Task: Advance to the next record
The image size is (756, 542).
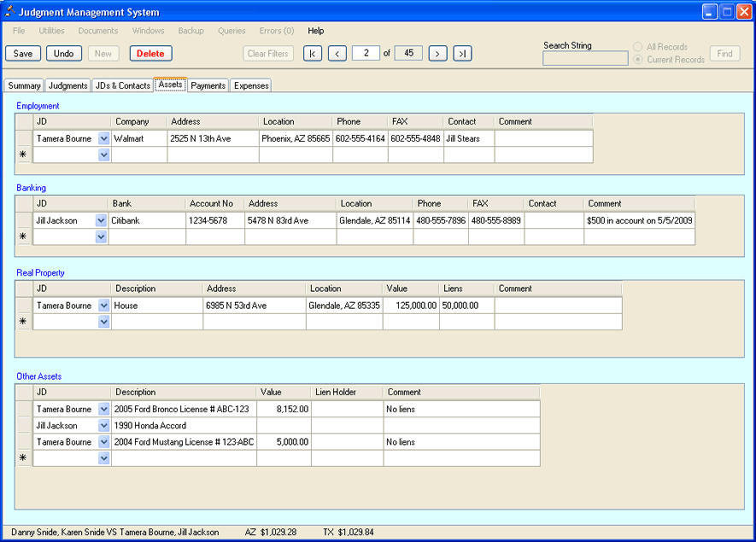Action: pyautogui.click(x=437, y=54)
